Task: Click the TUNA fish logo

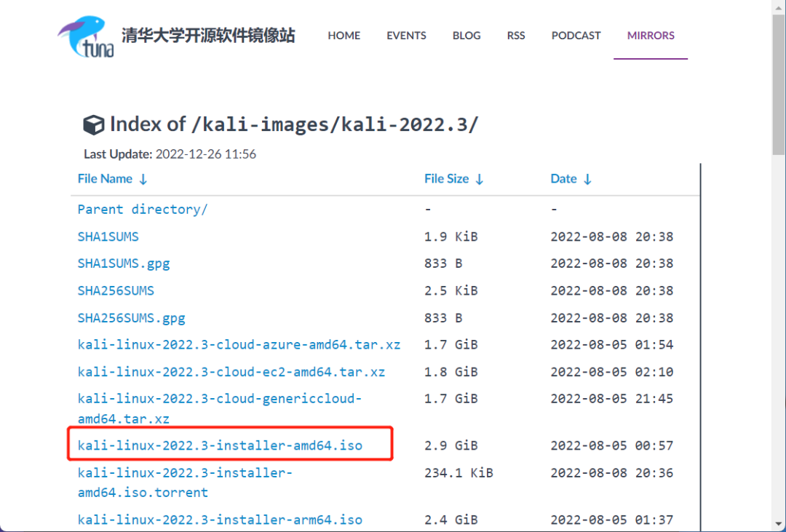Action: [x=86, y=36]
